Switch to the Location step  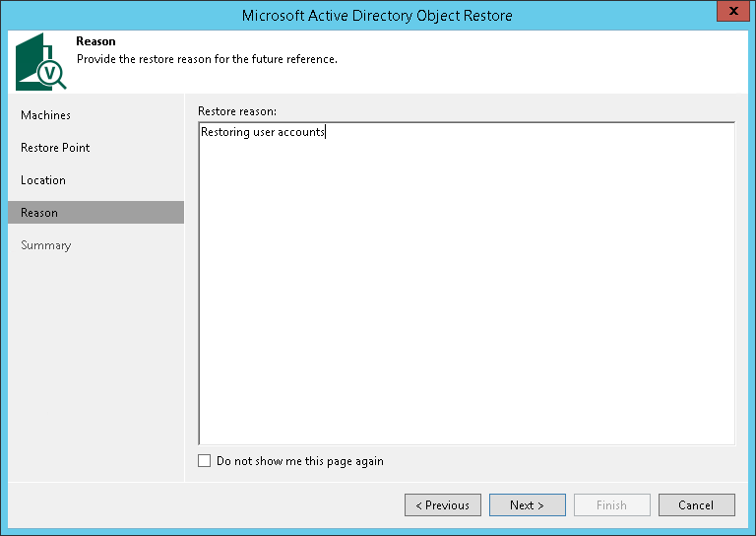click(x=43, y=180)
